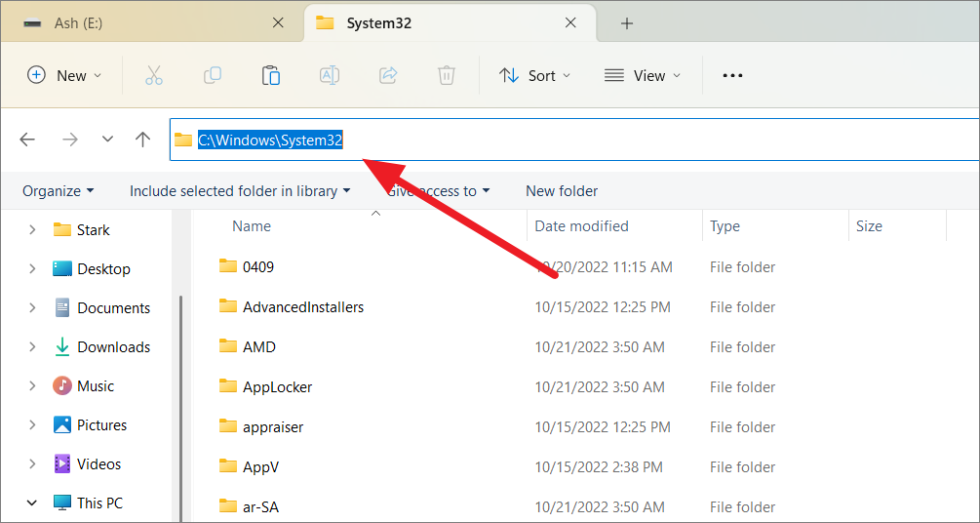Click the AMD folder icon

pyautogui.click(x=228, y=346)
